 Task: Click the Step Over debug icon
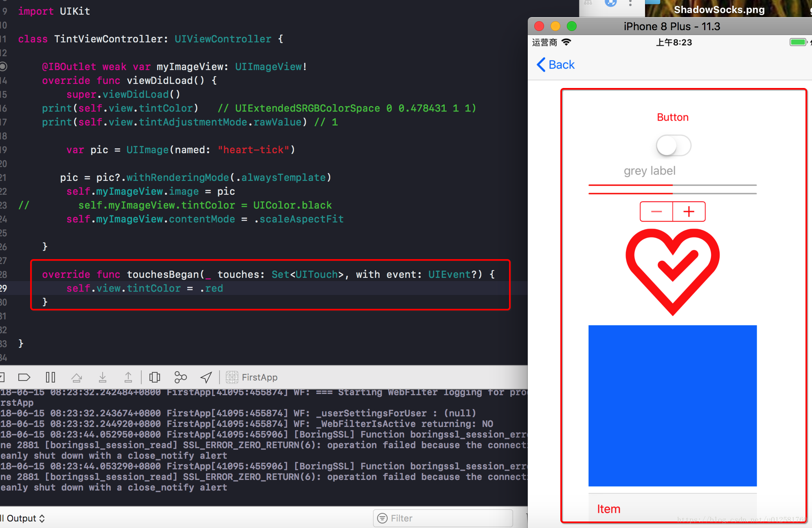[77, 377]
